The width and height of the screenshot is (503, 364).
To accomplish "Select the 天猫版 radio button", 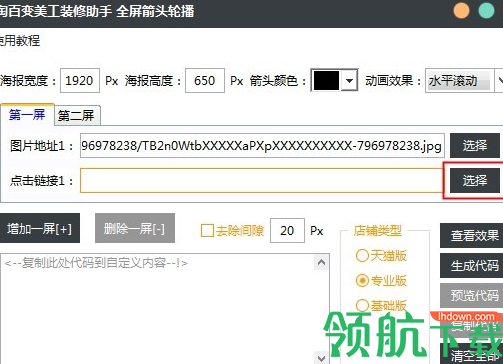I will tap(362, 256).
